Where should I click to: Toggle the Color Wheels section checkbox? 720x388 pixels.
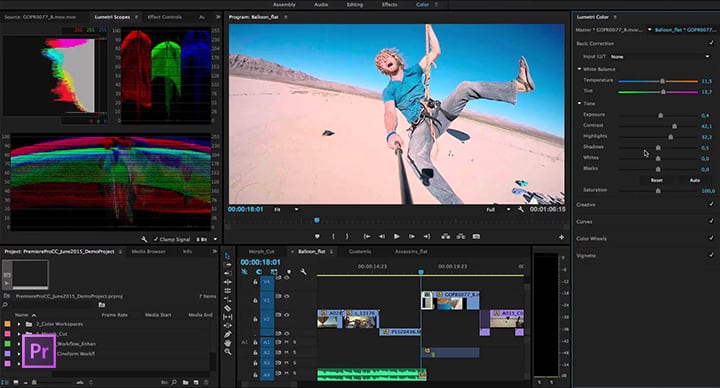click(x=711, y=238)
